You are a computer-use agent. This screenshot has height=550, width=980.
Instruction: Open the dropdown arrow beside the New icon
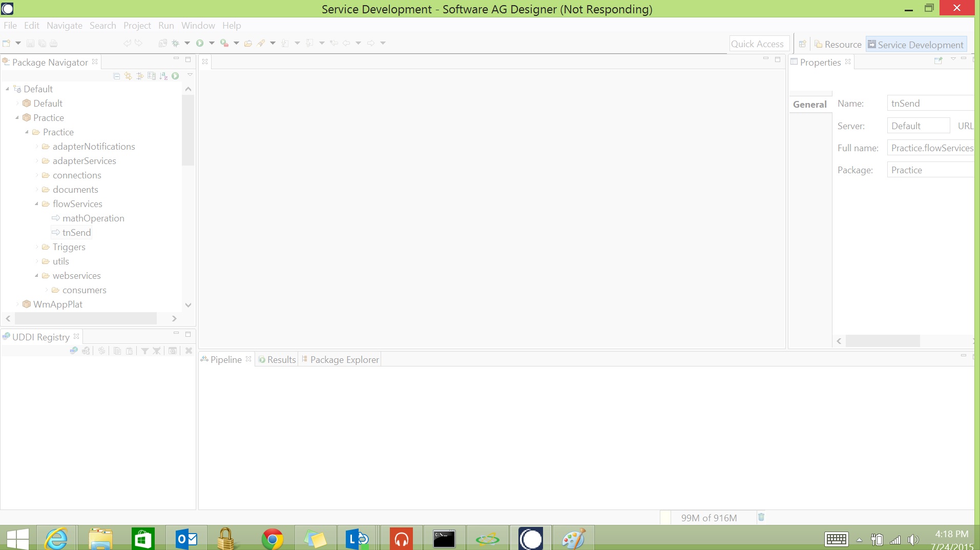[18, 43]
